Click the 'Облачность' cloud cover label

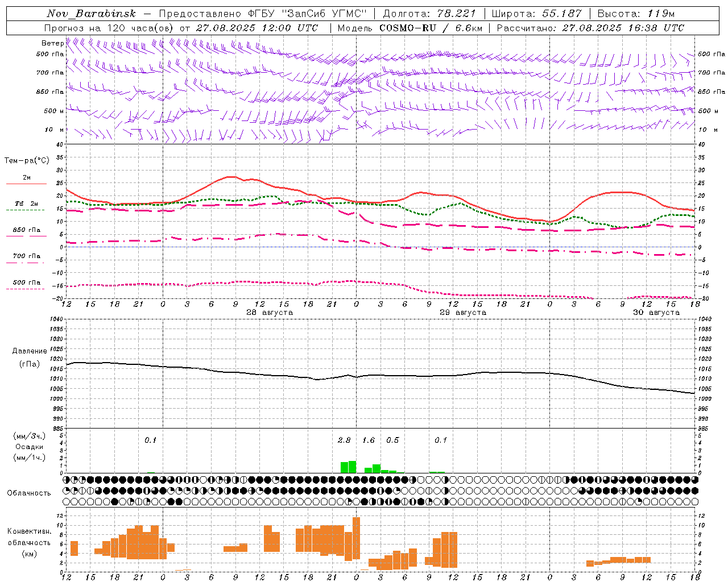(x=29, y=493)
